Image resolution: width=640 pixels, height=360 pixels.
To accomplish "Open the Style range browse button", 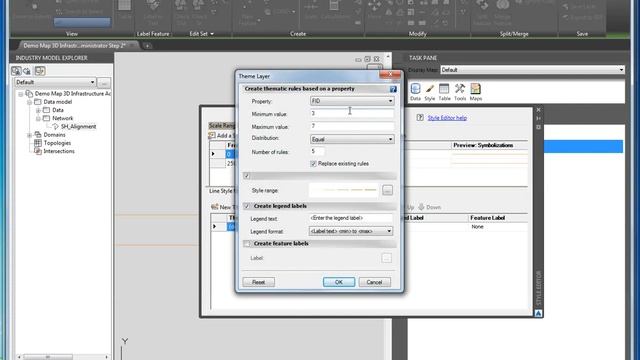I will tap(387, 190).
